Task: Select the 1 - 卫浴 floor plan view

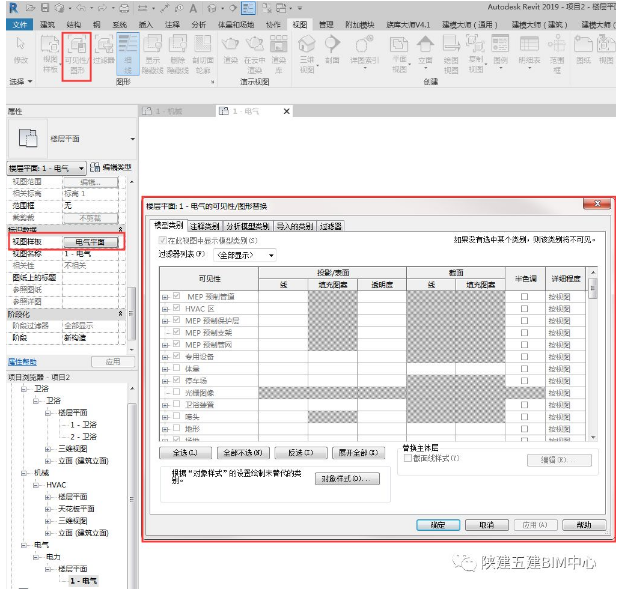Action: (83, 424)
